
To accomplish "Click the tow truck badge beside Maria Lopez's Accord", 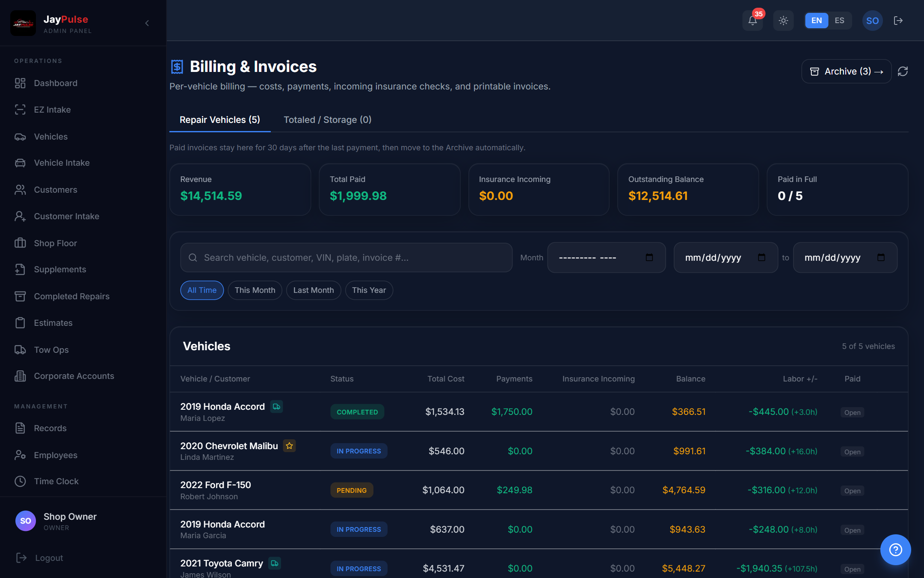I will (276, 406).
